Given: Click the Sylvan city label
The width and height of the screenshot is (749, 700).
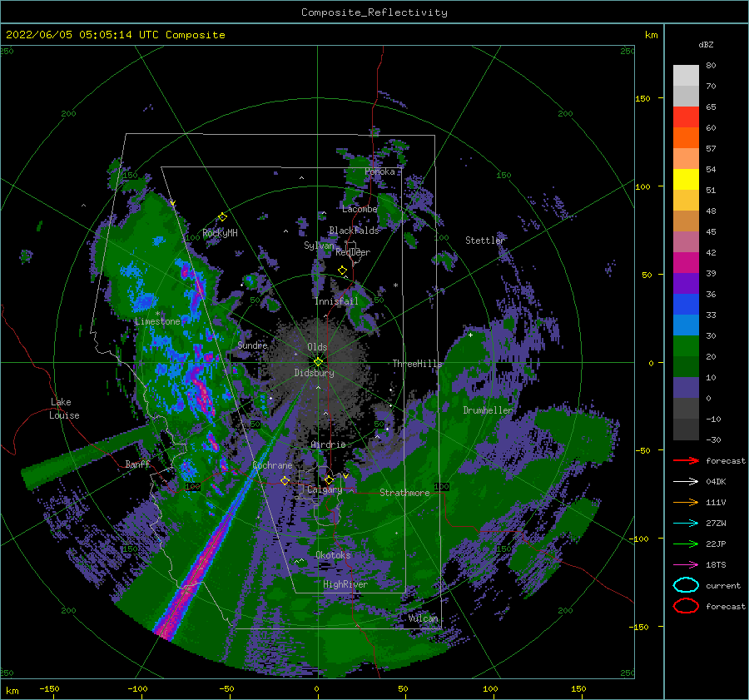Looking at the screenshot, I should point(319,246).
